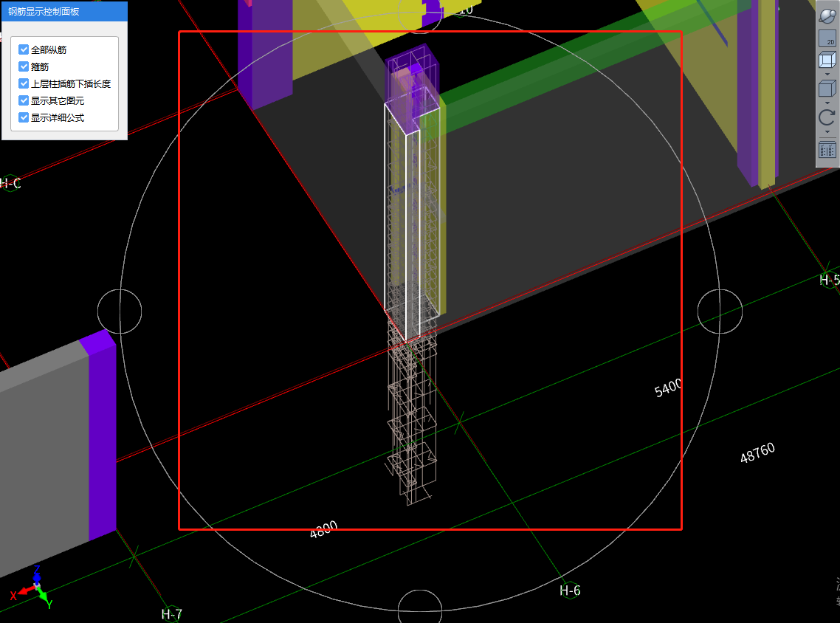
Task: Select the solid cube view icon
Action: (827, 89)
